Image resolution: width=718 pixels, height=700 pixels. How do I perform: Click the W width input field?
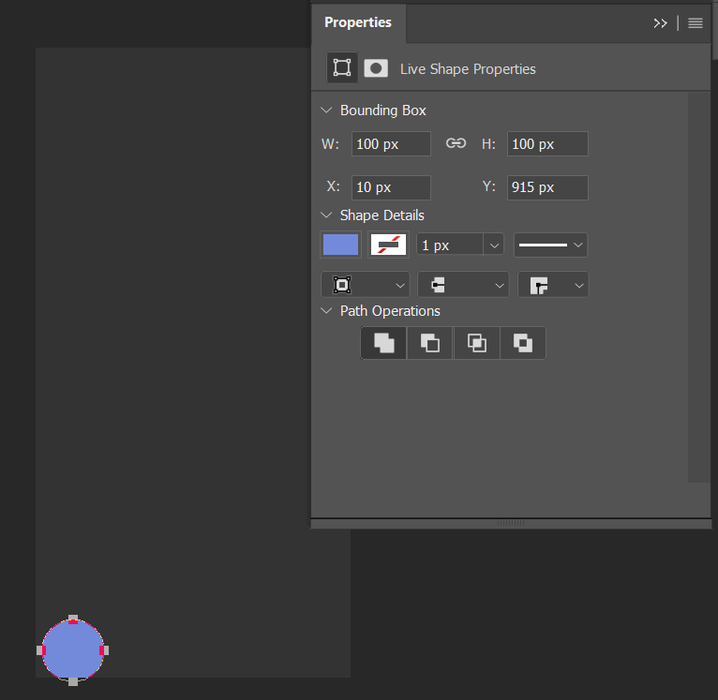pos(391,144)
